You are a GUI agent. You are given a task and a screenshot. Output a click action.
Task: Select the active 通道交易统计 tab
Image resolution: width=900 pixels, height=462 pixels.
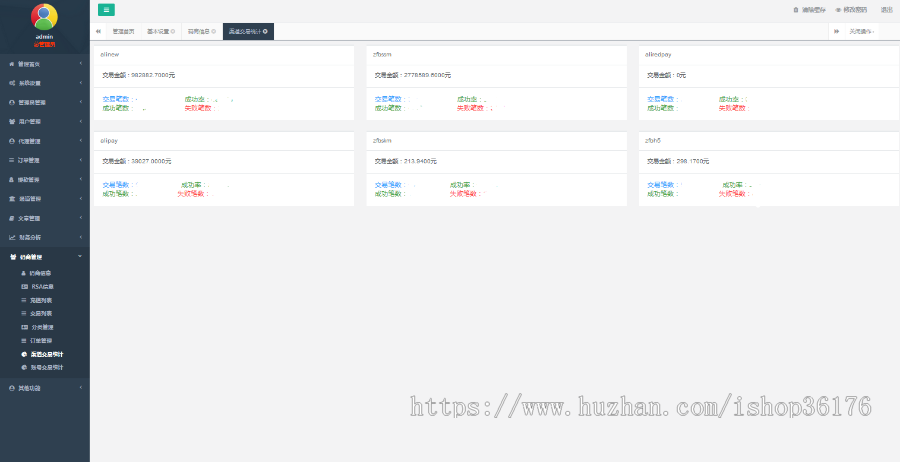pos(249,32)
